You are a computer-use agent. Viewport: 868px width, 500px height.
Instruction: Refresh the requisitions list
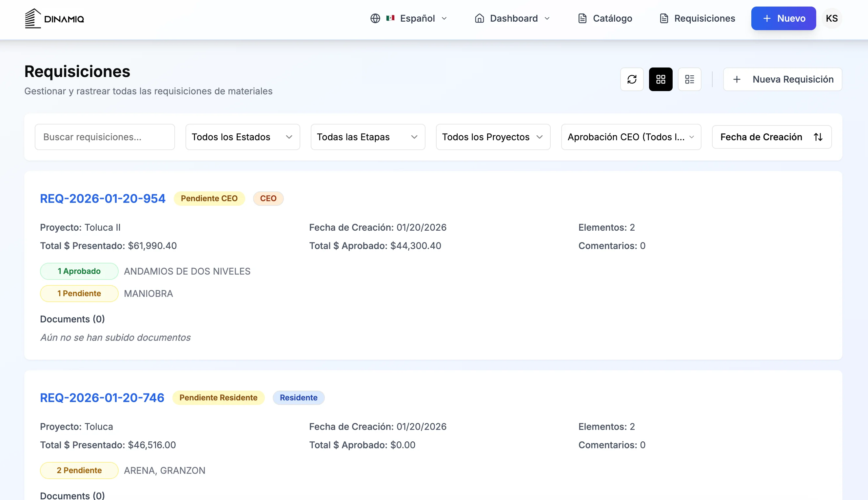(632, 79)
